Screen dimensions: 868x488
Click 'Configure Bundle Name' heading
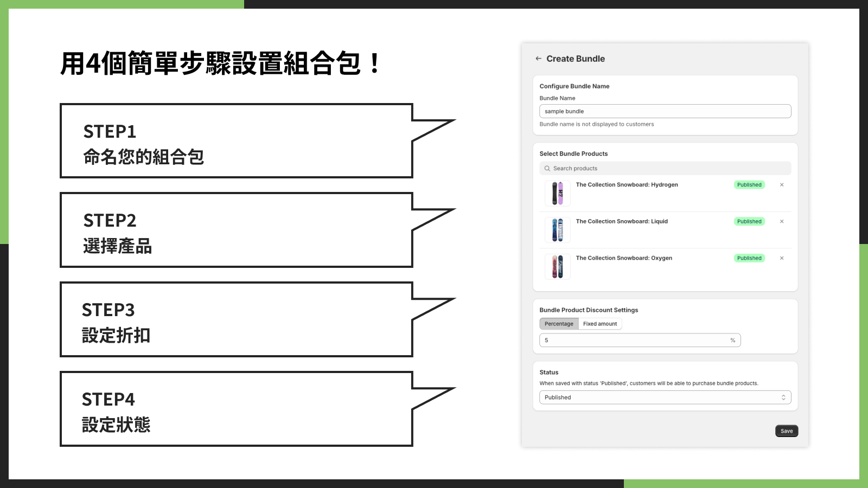tap(575, 86)
